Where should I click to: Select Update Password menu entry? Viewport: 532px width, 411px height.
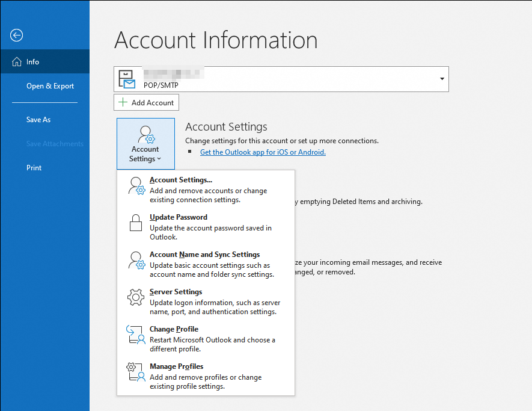[206, 226]
